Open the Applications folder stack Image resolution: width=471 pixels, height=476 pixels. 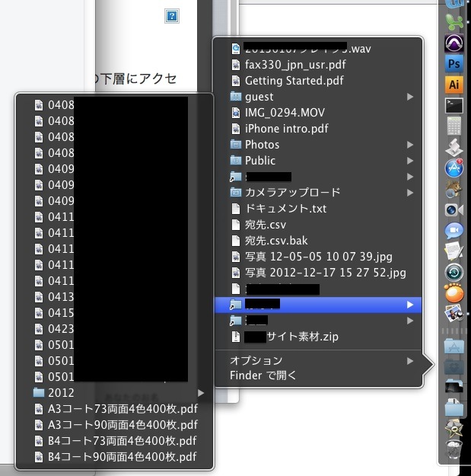[454, 347]
